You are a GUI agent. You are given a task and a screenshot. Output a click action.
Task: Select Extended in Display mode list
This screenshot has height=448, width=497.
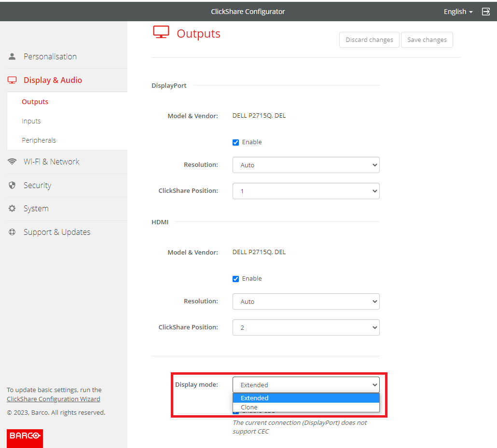(255, 398)
